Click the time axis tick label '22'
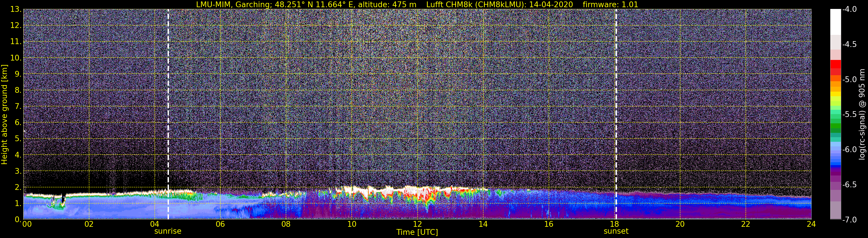Screen dimensions: 868x238 (746, 224)
